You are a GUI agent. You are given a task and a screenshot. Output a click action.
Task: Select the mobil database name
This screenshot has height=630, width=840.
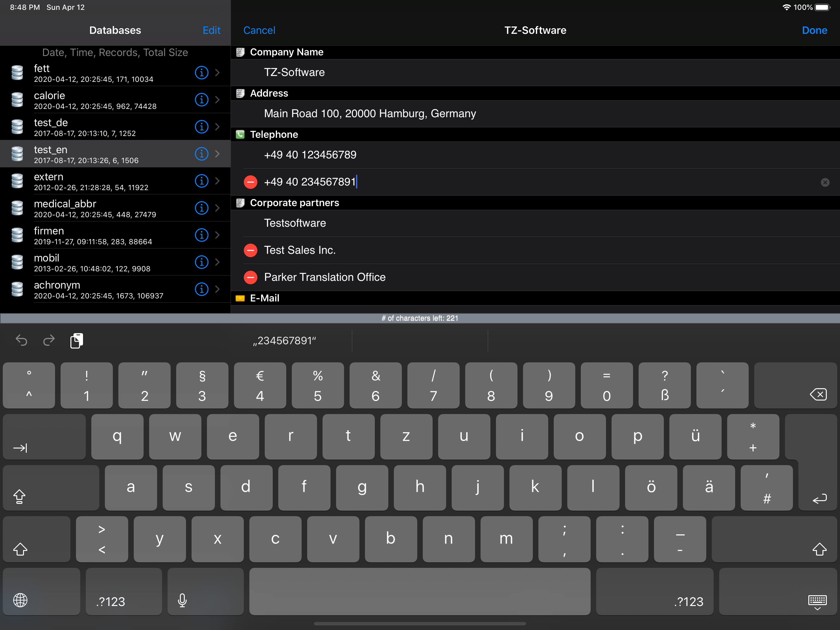[x=46, y=257]
